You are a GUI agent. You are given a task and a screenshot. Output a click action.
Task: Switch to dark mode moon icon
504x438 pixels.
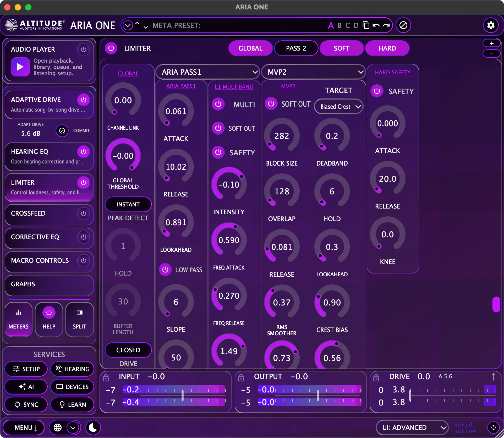tap(93, 428)
